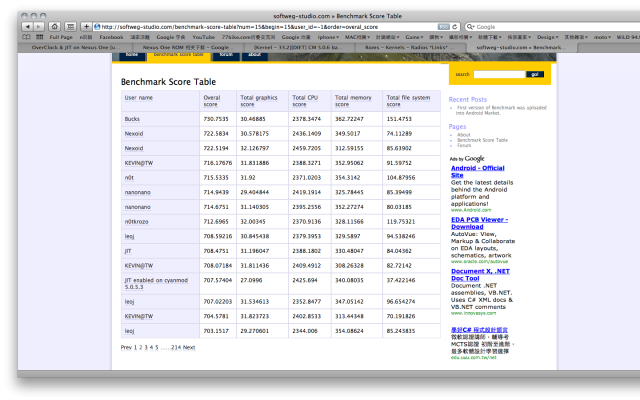Click the RSS badge in address bar
The image size is (640, 400).
pos(443,27)
